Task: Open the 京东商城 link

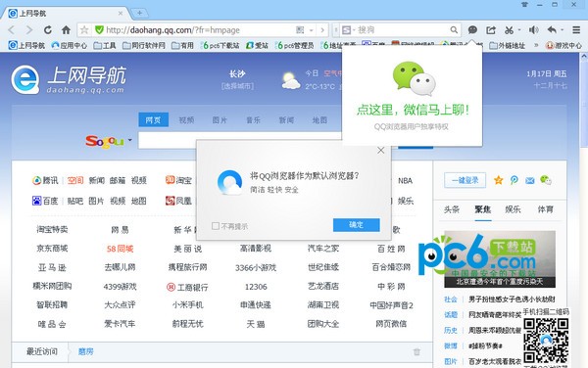Action: pos(52,249)
